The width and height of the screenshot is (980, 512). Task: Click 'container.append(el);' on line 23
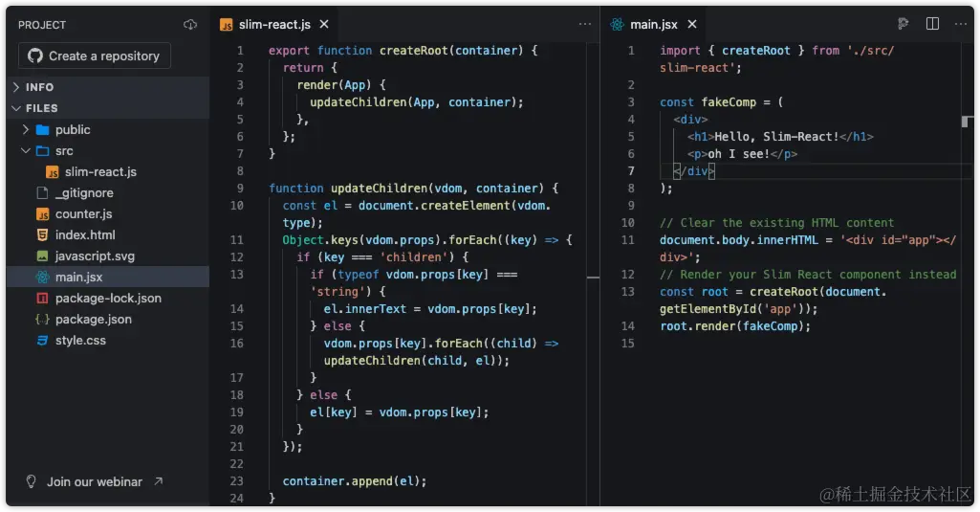355,481
